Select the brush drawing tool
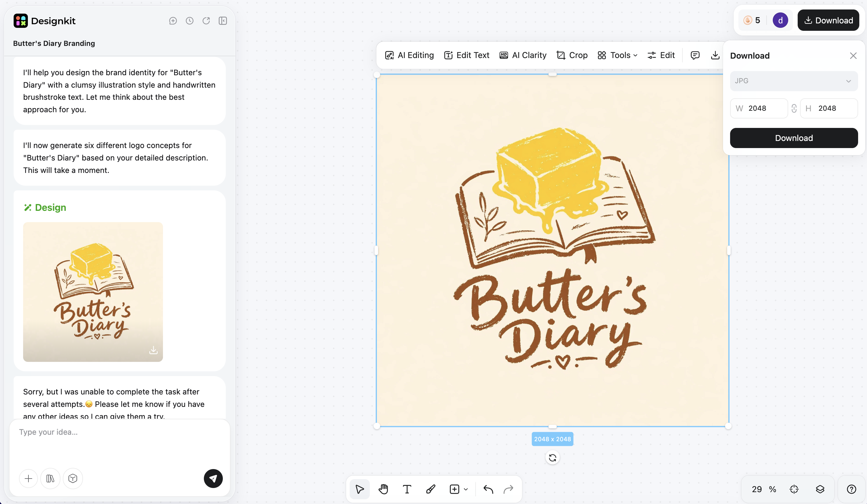The height and width of the screenshot is (504, 867). 431,489
